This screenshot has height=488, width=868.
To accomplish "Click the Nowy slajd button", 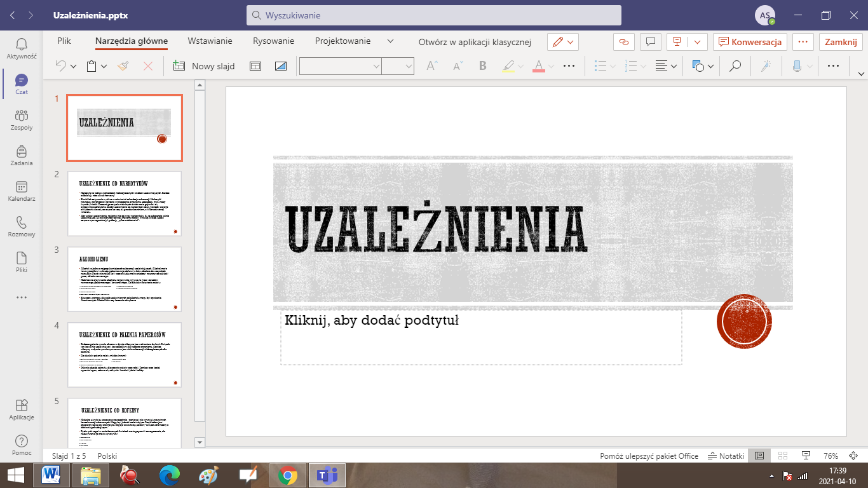I will click(204, 66).
